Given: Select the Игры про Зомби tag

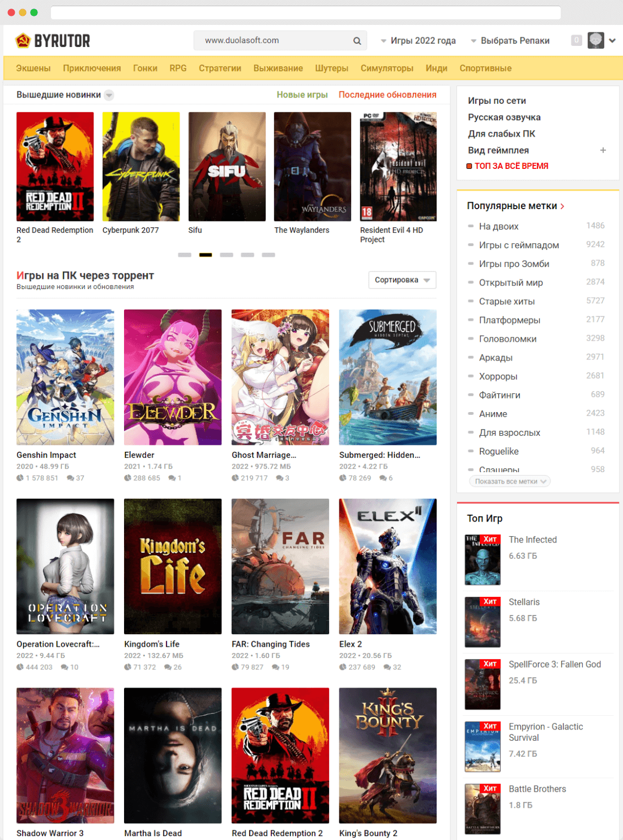Looking at the screenshot, I should click(x=514, y=264).
